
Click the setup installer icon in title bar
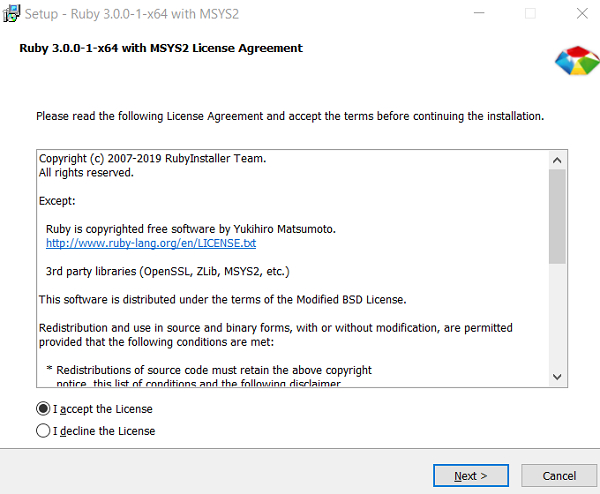[x=11, y=14]
